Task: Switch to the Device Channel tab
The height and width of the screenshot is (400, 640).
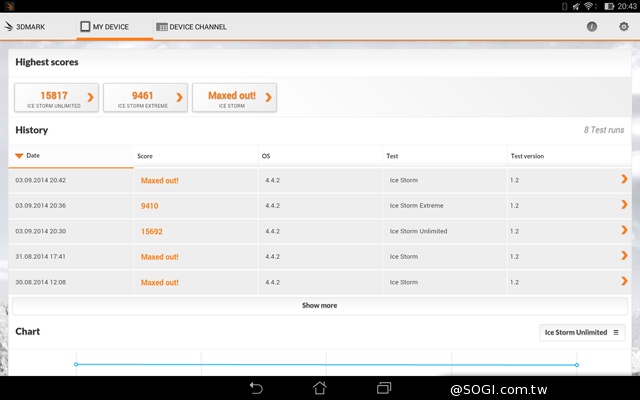Action: [x=192, y=27]
